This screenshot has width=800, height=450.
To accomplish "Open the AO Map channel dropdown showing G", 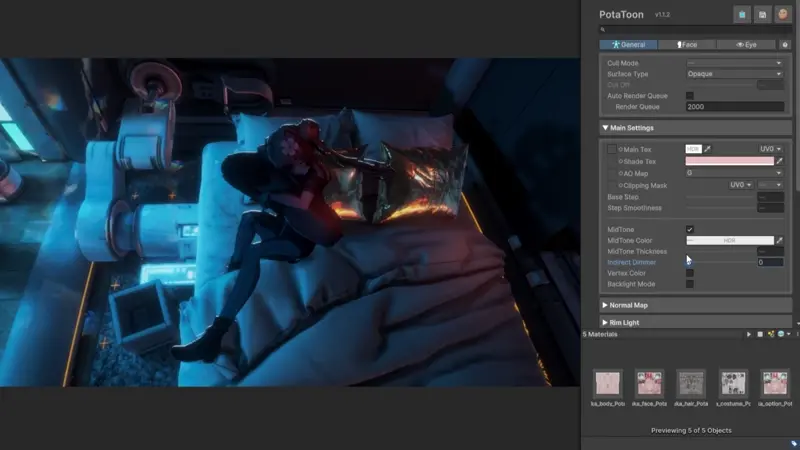I will (x=735, y=173).
